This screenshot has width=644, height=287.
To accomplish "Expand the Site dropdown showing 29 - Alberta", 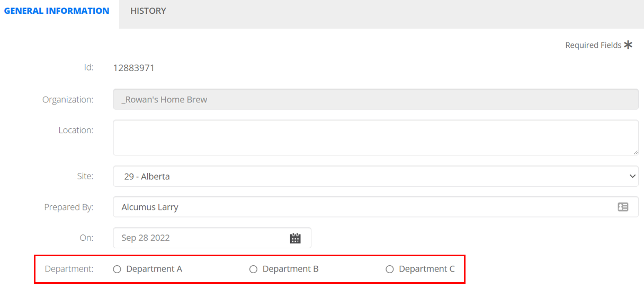I will pyautogui.click(x=375, y=176).
